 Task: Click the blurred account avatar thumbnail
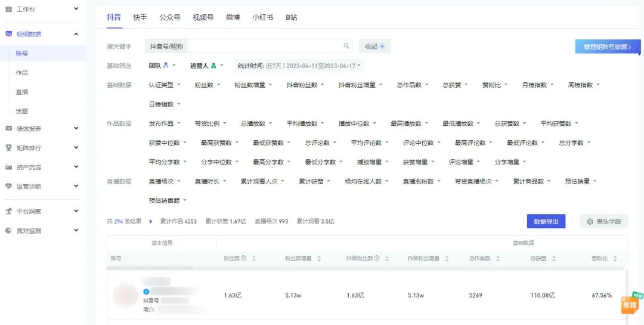(125, 295)
